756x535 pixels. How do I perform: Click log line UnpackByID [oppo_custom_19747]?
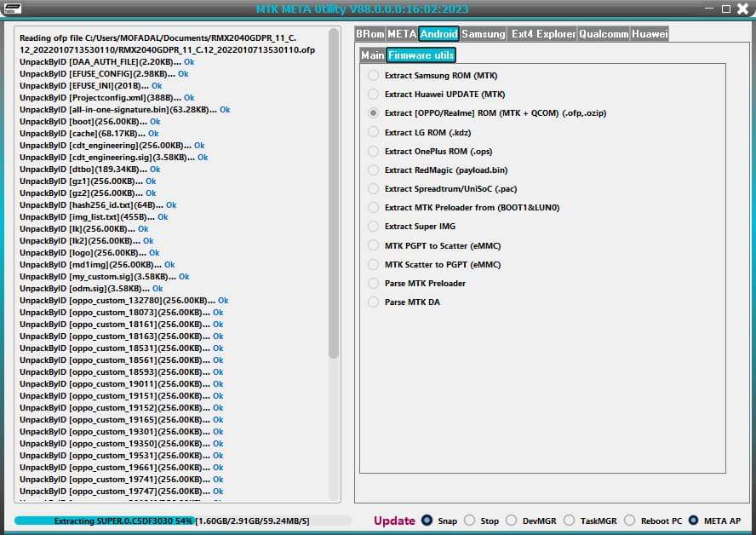pos(122,492)
